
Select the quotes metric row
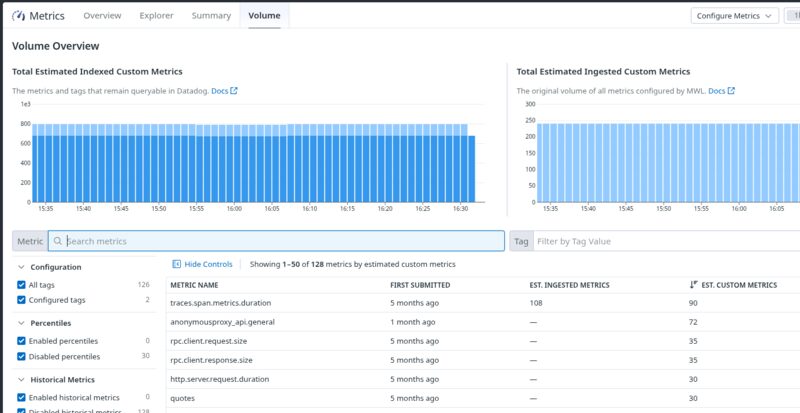point(483,398)
